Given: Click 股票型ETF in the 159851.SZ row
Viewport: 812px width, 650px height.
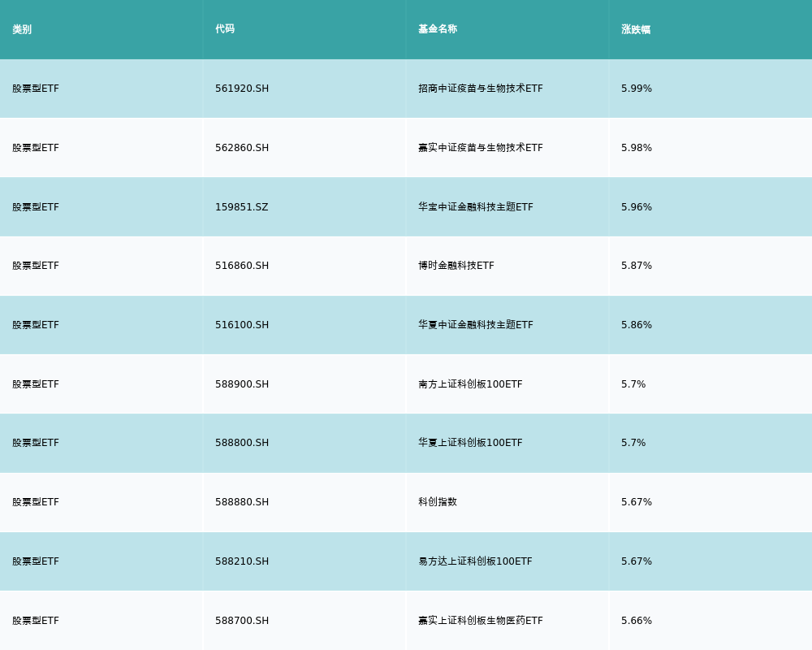Looking at the screenshot, I should pyautogui.click(x=36, y=207).
